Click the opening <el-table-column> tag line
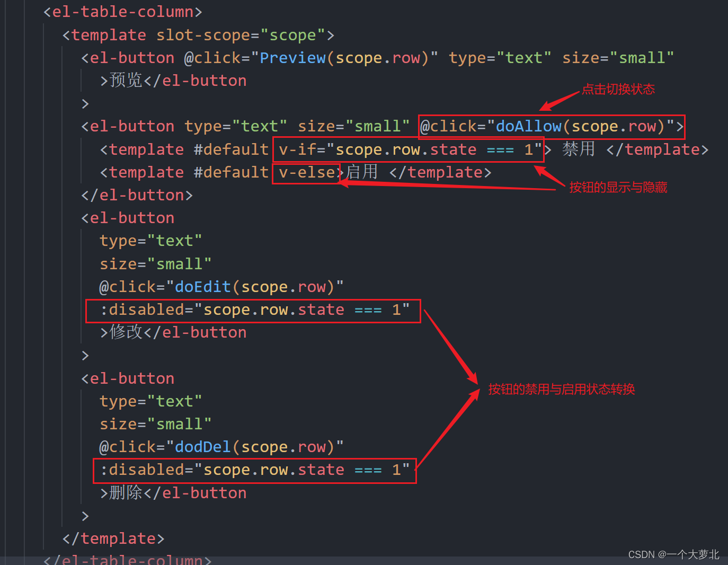The width and height of the screenshot is (728, 565). (x=123, y=12)
